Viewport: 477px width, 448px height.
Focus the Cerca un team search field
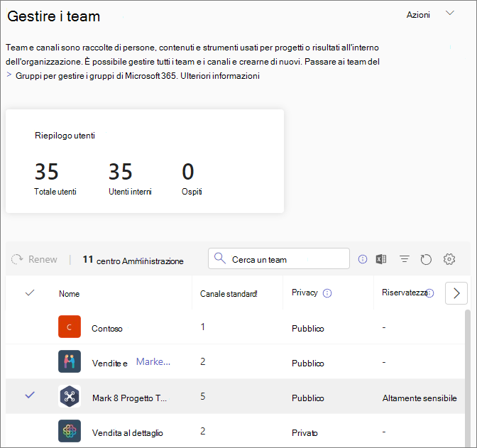click(279, 258)
